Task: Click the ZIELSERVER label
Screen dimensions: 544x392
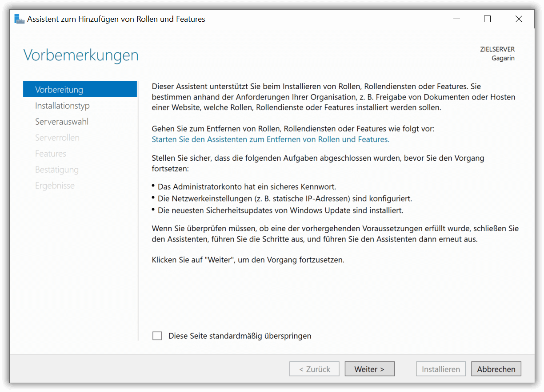Action: point(497,49)
